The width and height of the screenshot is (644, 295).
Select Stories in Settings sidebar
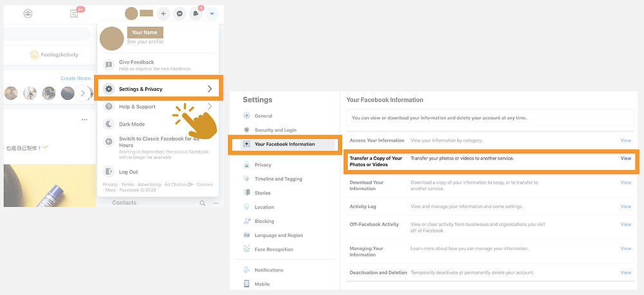263,193
